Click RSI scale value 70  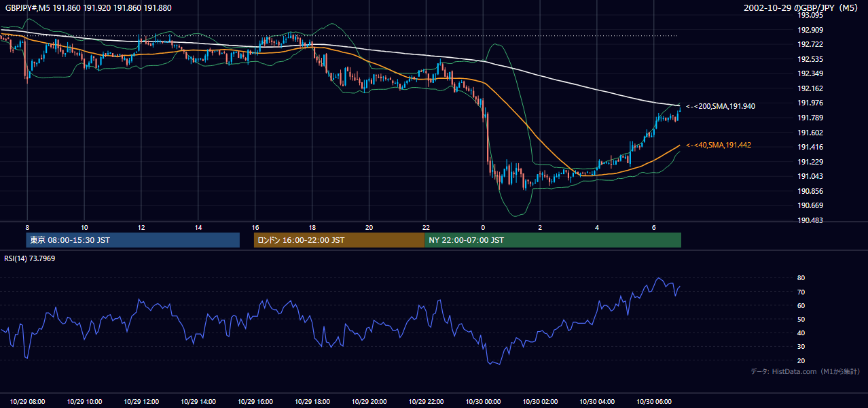click(x=801, y=292)
